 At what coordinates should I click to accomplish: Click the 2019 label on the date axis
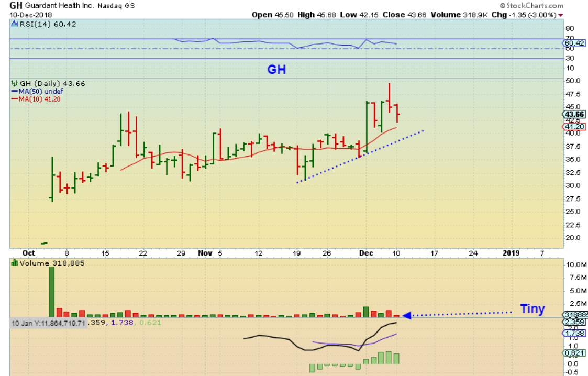511,253
